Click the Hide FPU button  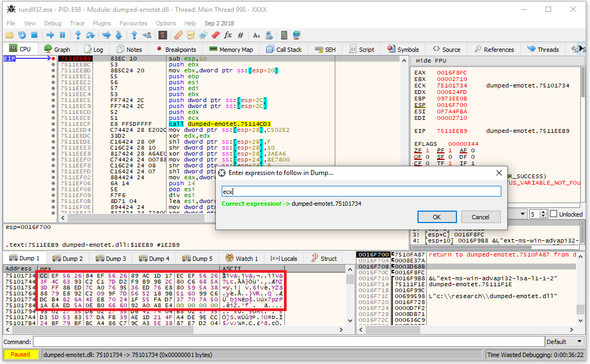pyautogui.click(x=430, y=60)
